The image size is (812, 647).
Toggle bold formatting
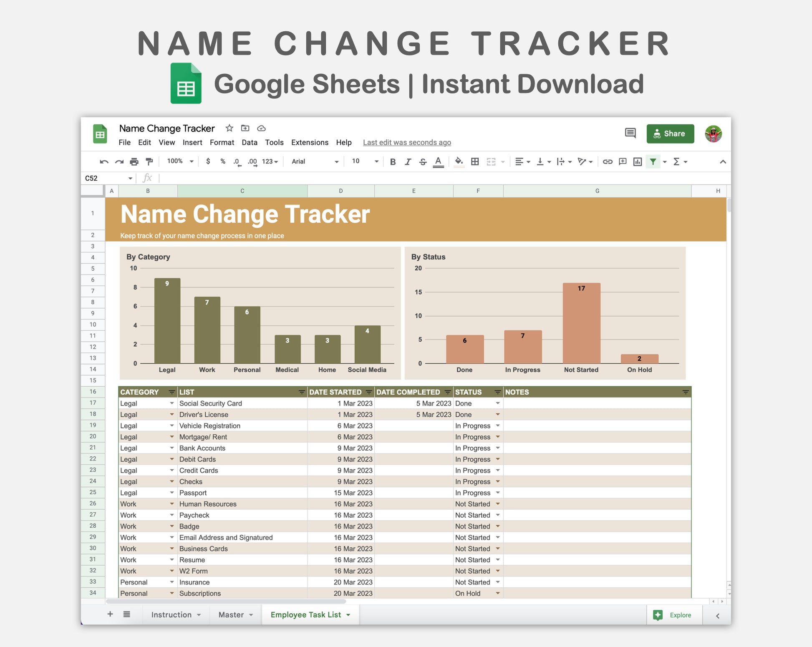[393, 162]
